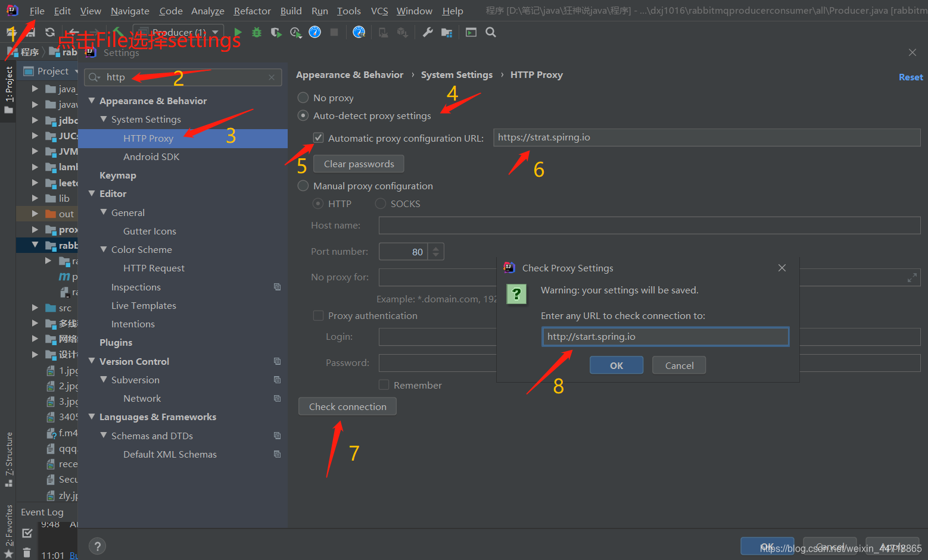
Task: Expand the out folder in Project tree
Action: click(35, 214)
